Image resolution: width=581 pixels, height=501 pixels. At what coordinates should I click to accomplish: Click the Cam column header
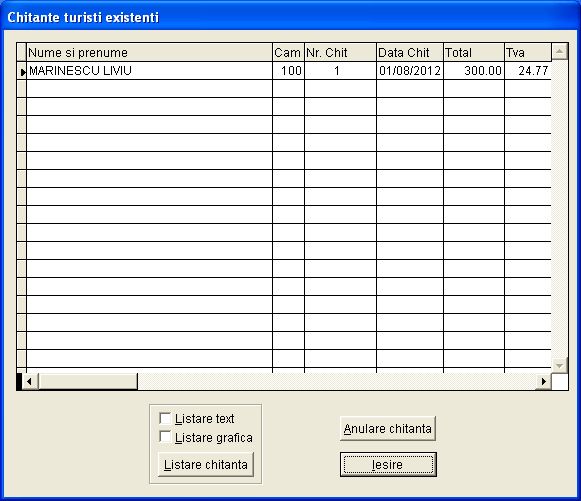click(x=288, y=52)
